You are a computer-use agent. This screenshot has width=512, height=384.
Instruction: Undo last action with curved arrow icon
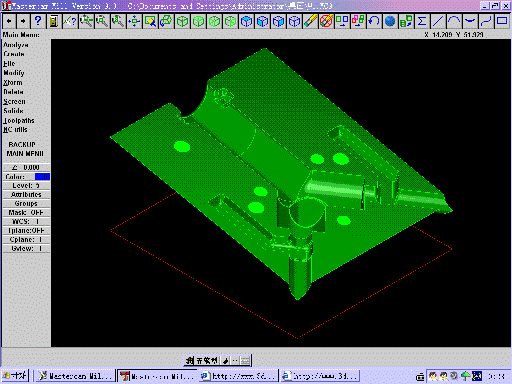tap(374, 21)
